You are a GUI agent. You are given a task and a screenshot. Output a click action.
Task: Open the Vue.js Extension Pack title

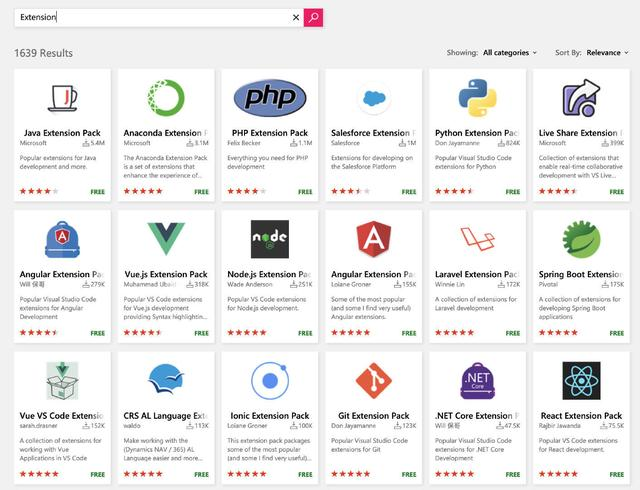(x=166, y=274)
